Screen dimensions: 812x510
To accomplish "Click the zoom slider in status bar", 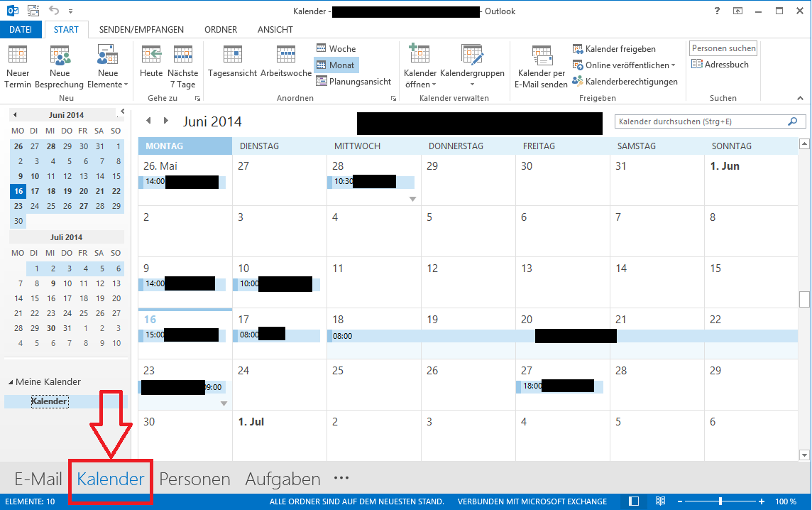I will coord(720,501).
